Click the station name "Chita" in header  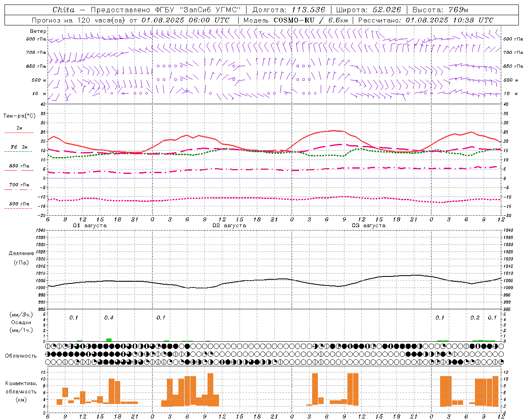click(64, 10)
